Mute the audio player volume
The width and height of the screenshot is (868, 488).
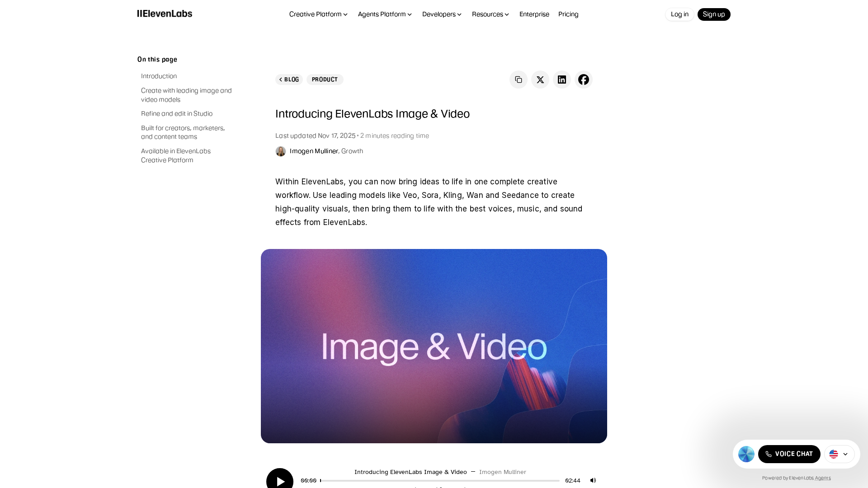(593, 480)
